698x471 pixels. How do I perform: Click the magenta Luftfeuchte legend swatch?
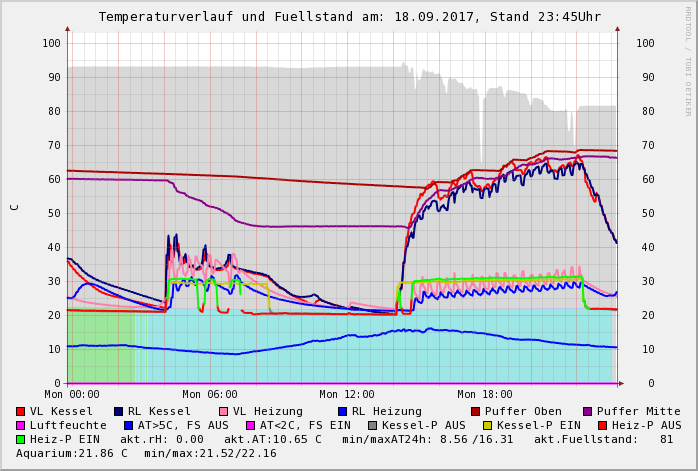pos(20,425)
